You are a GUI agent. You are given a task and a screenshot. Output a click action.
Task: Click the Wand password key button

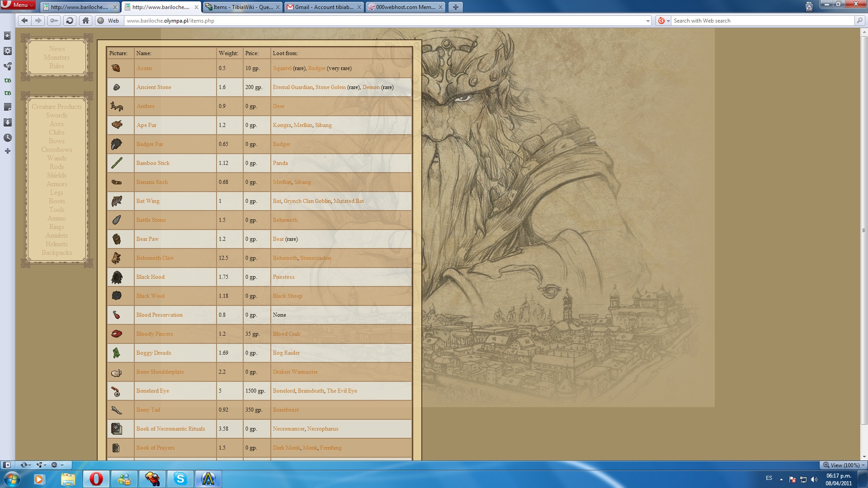tap(54, 20)
